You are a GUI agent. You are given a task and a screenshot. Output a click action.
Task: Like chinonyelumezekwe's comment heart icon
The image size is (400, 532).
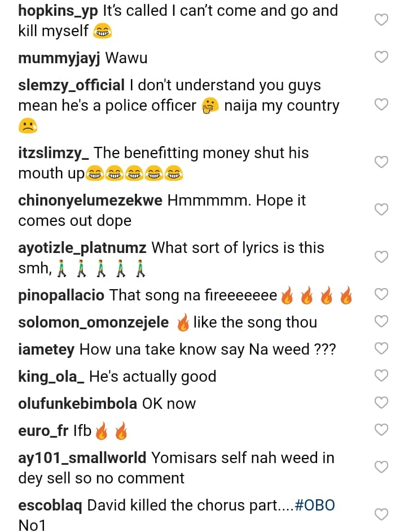382,210
